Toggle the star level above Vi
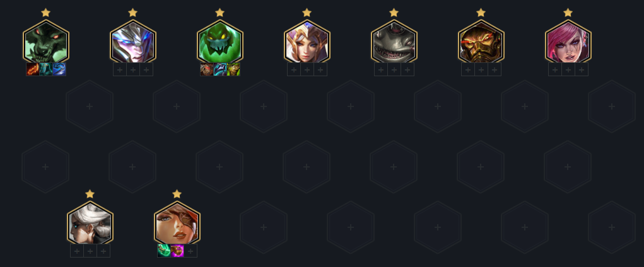This screenshot has height=267, width=644. pyautogui.click(x=568, y=13)
